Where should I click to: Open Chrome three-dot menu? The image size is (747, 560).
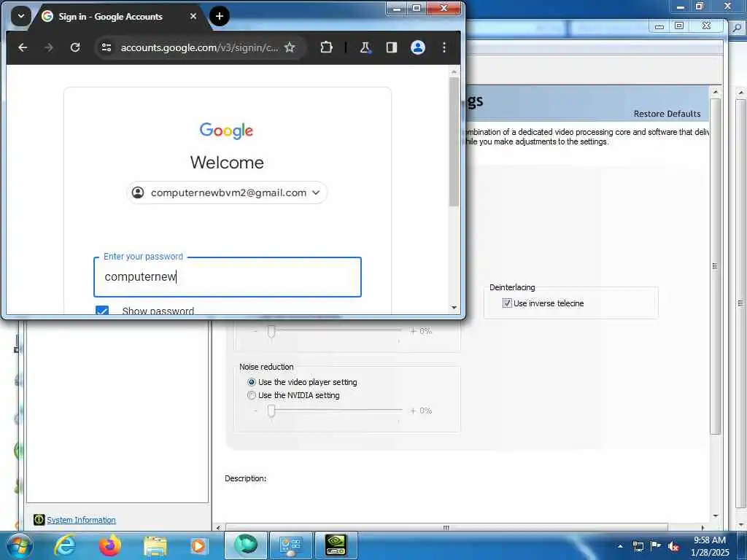pos(444,47)
